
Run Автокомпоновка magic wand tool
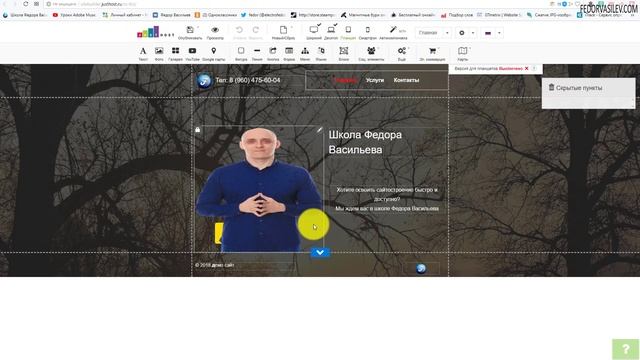tap(393, 29)
